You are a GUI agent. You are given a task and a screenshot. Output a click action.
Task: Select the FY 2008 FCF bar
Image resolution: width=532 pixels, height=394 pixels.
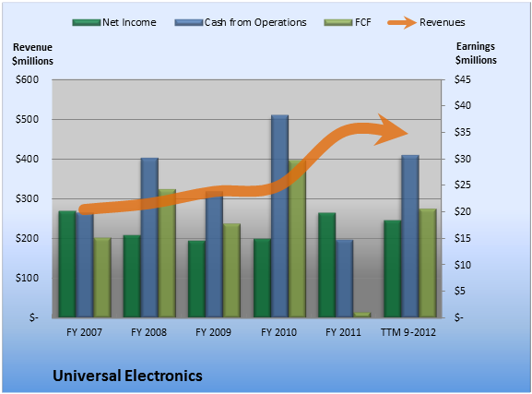pyautogui.click(x=167, y=254)
